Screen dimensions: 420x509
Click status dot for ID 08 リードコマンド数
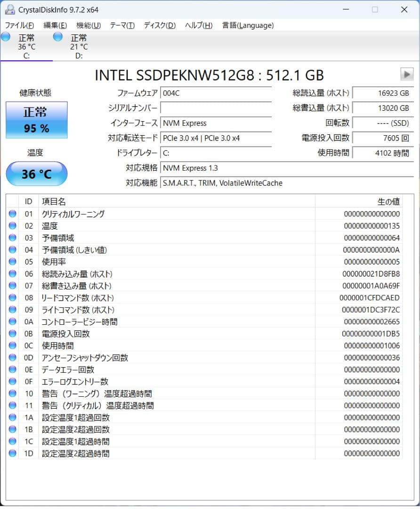tap(13, 298)
